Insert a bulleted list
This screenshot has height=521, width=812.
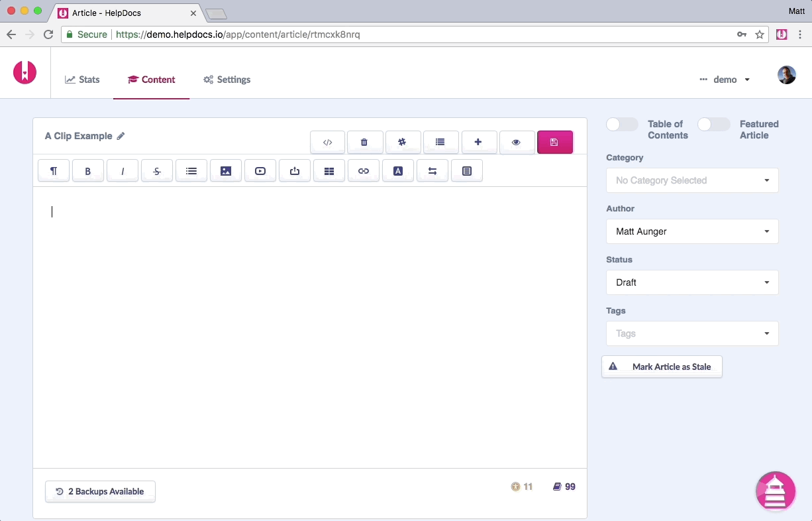pos(191,171)
